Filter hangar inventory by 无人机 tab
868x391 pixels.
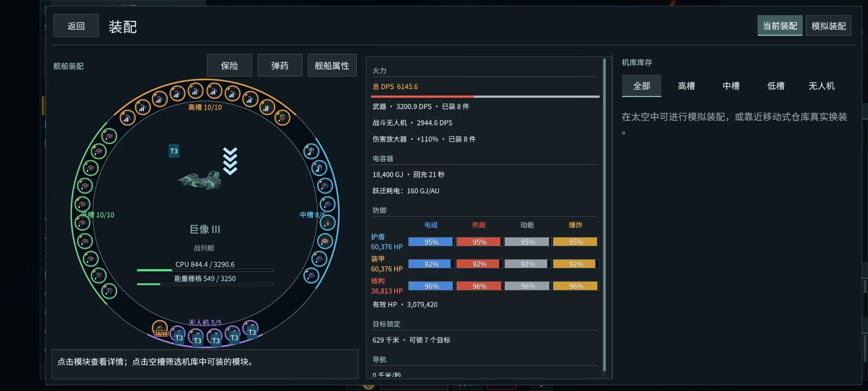point(821,86)
